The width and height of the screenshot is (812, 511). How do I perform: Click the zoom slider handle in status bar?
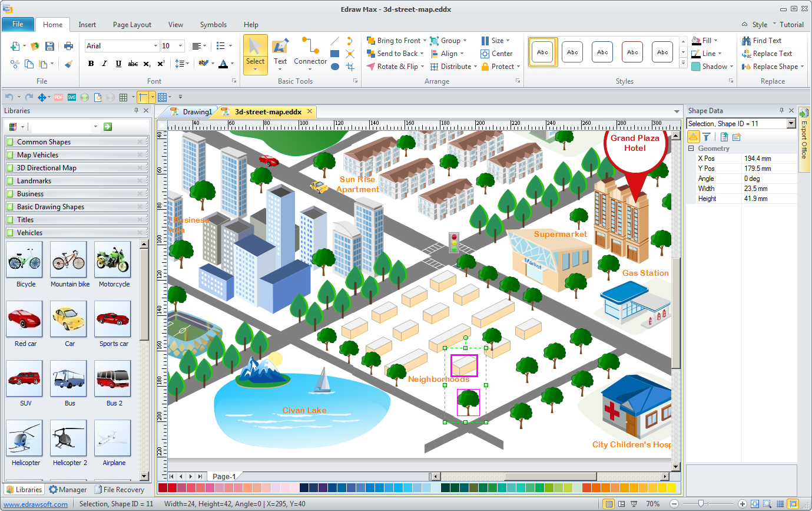pyautogui.click(x=700, y=504)
